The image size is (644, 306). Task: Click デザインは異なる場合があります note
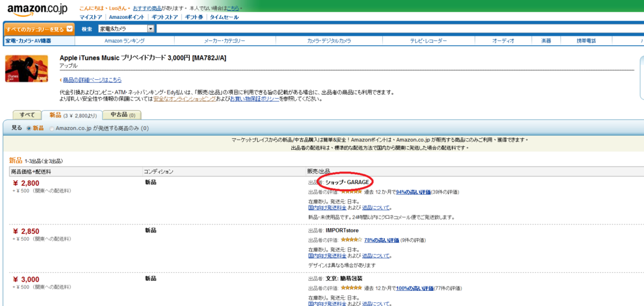point(341,265)
